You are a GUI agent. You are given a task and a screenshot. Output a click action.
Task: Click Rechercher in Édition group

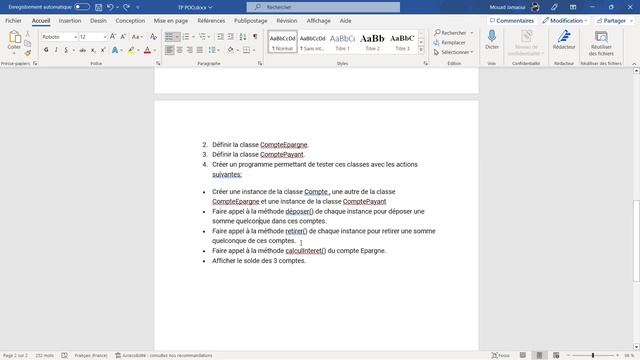pyautogui.click(x=450, y=33)
